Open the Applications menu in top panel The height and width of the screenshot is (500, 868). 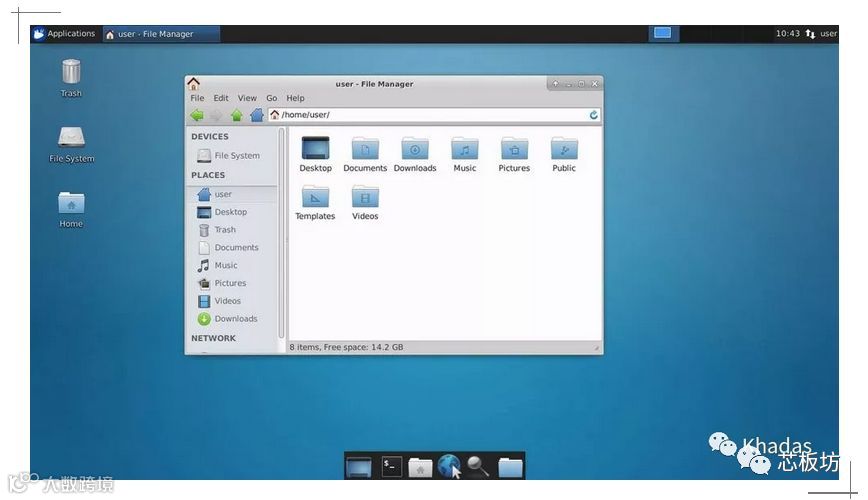coord(64,34)
